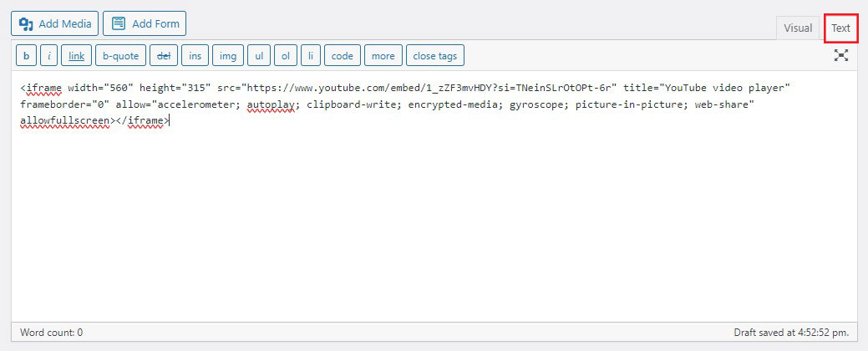Switch to the Text editor tab

point(841,28)
